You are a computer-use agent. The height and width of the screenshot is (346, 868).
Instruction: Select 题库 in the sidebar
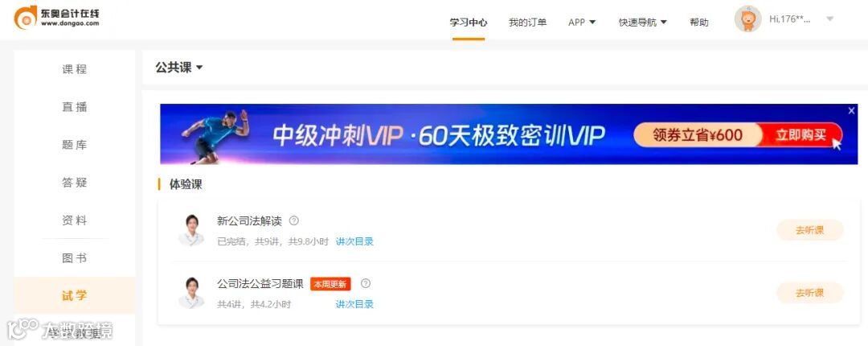pyautogui.click(x=75, y=145)
